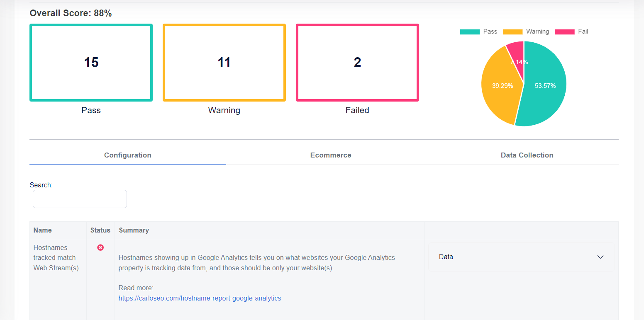
Task: Sort by the Name column header
Action: [43, 230]
